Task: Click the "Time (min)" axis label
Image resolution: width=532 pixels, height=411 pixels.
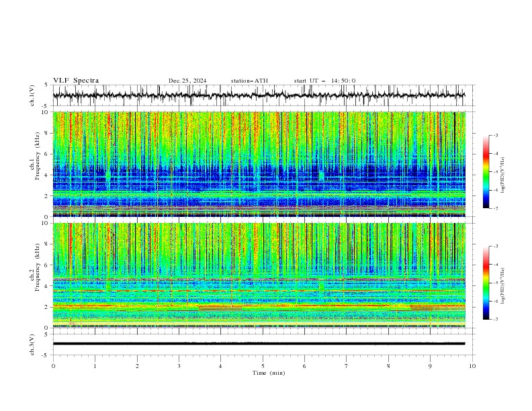Action: click(x=269, y=373)
